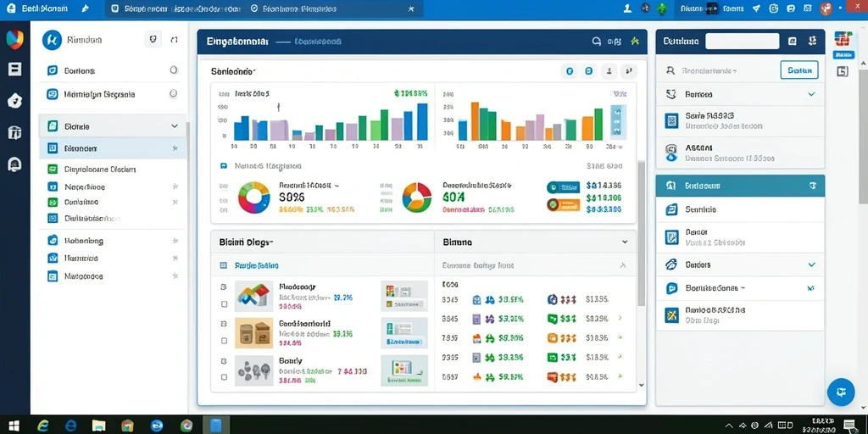Expand the sidebar section with the chevron
Viewport: 868px width, 434px height.
pos(175,126)
